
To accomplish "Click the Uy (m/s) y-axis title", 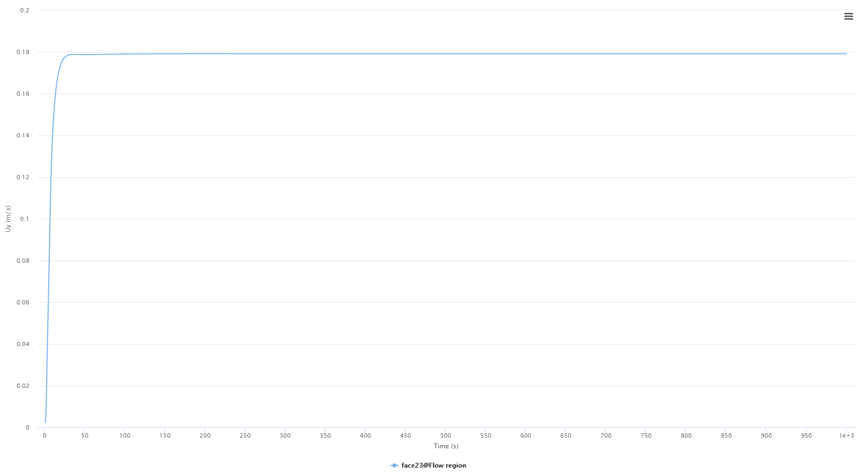I will (x=8, y=218).
